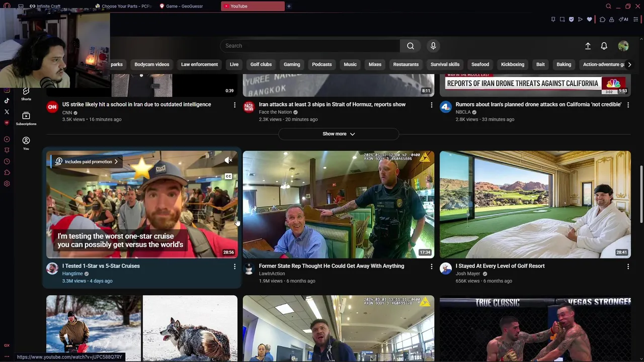Open a new tab with plus button
The width and height of the screenshot is (644, 362).
click(x=289, y=6)
